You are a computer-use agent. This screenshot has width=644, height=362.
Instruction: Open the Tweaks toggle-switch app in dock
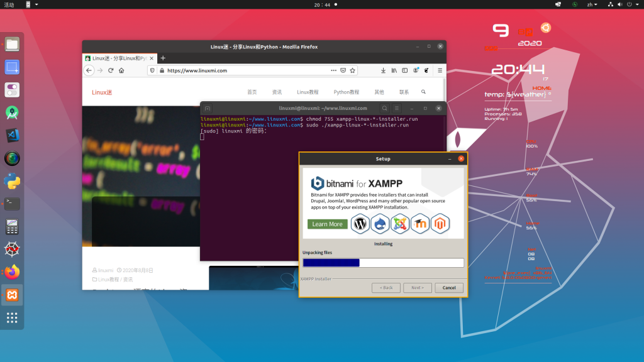[12, 90]
